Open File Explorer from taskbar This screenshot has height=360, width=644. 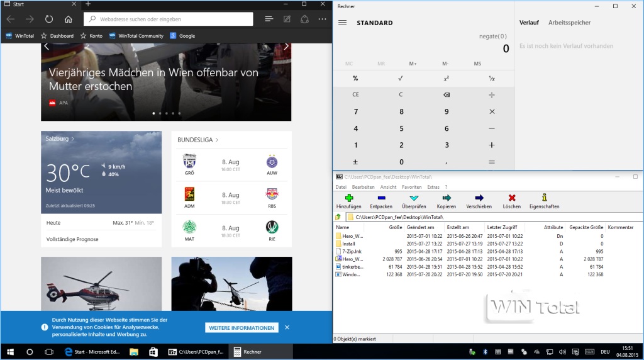coord(134,352)
